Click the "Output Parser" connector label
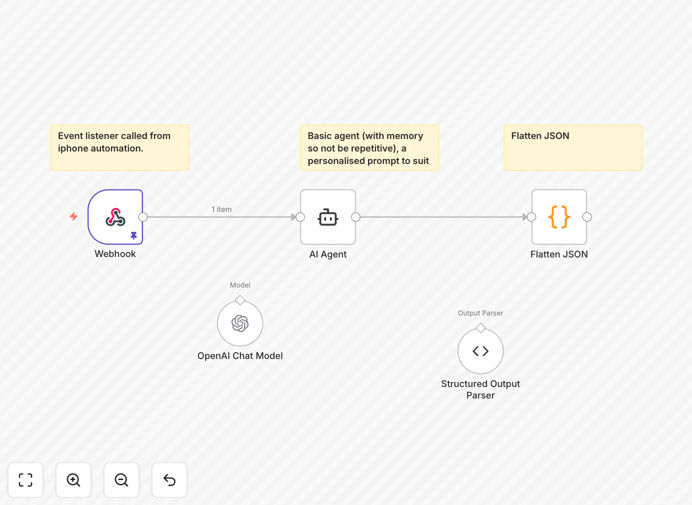692x505 pixels. tap(481, 313)
